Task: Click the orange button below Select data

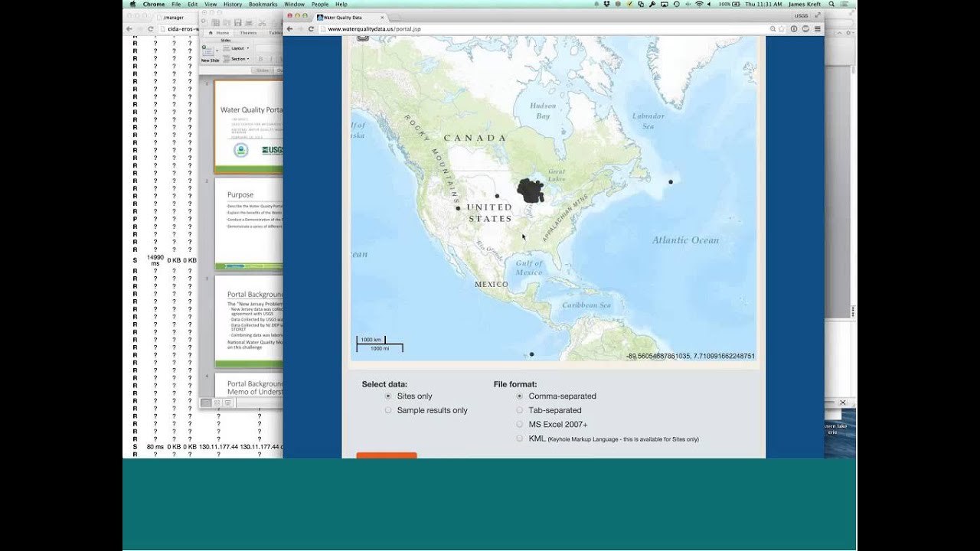Action: pyautogui.click(x=387, y=455)
